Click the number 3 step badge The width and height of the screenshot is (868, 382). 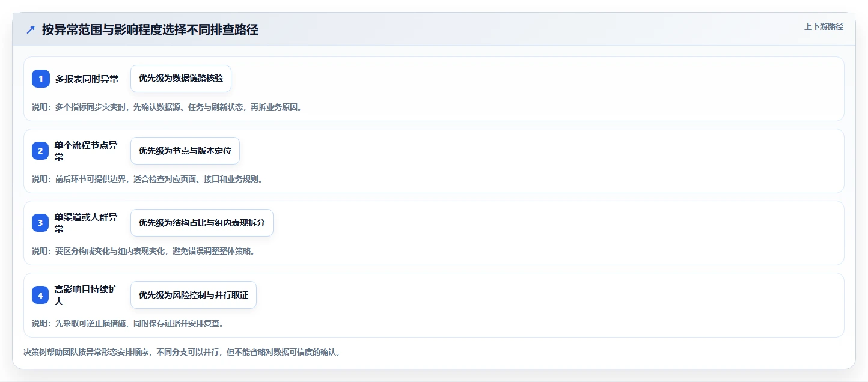click(41, 223)
